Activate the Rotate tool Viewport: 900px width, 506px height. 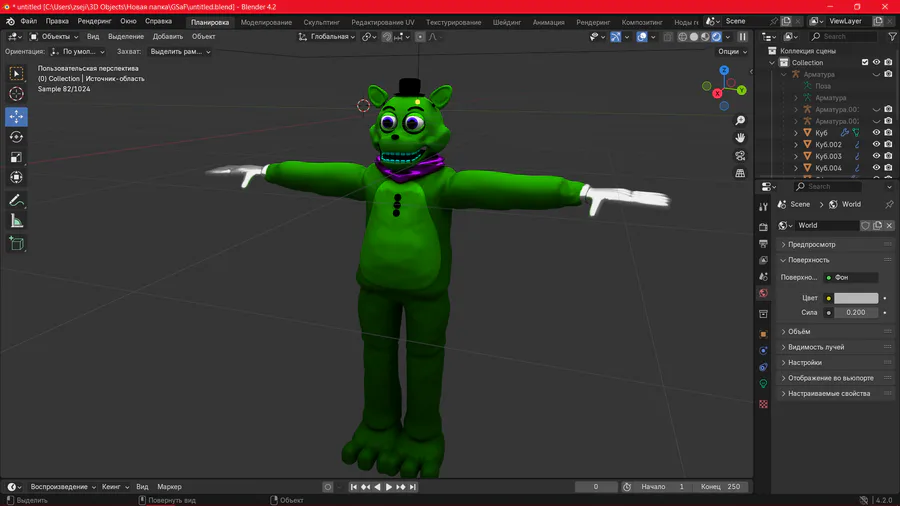(16, 137)
